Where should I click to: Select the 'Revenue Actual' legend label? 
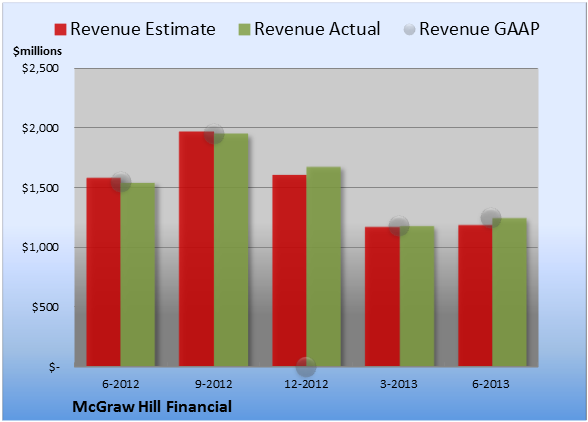(317, 29)
